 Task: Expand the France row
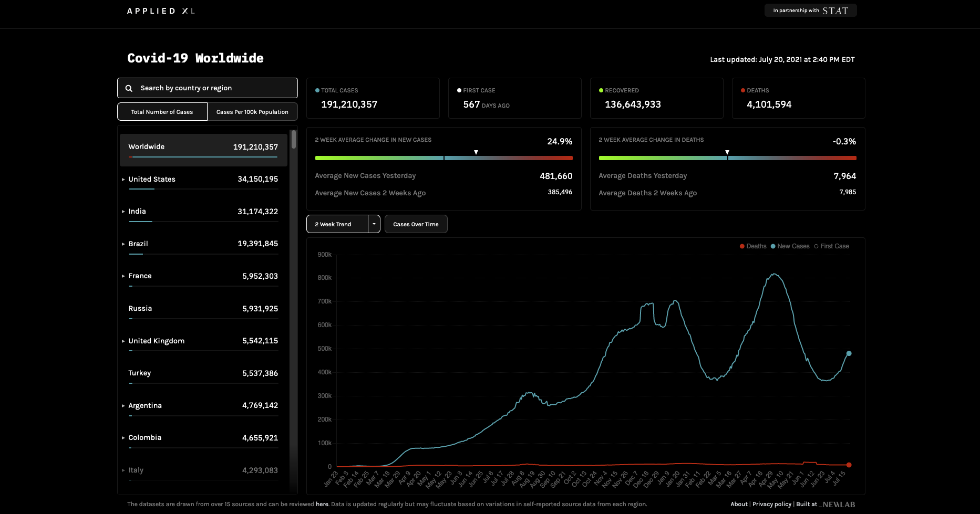[123, 276]
